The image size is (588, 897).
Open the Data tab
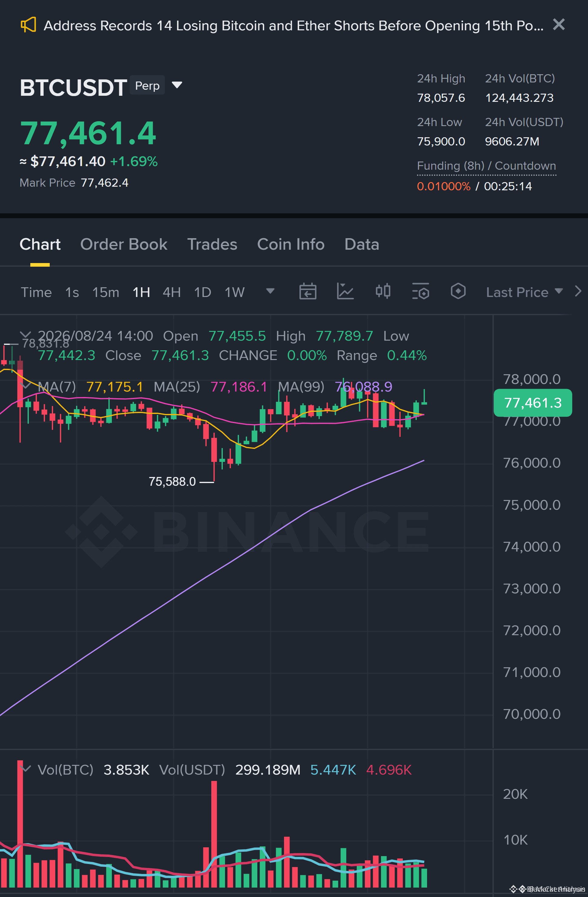tap(362, 244)
